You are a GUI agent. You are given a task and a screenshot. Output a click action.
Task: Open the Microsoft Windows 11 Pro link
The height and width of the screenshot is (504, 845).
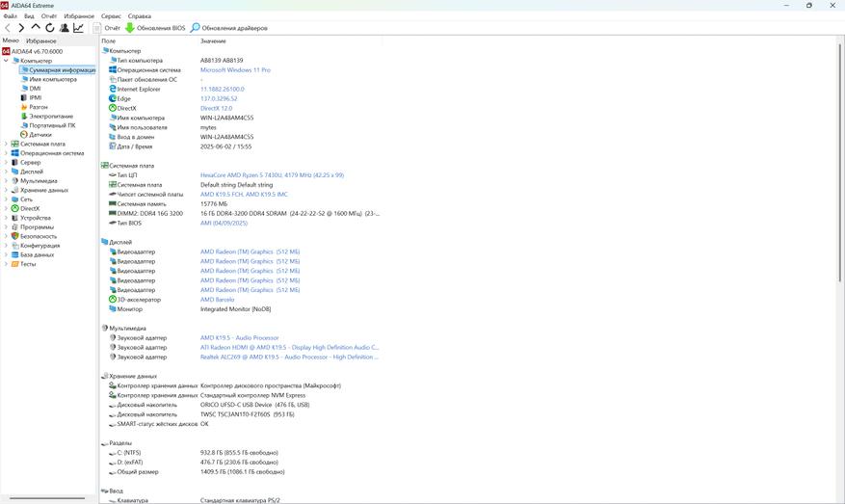click(235, 70)
